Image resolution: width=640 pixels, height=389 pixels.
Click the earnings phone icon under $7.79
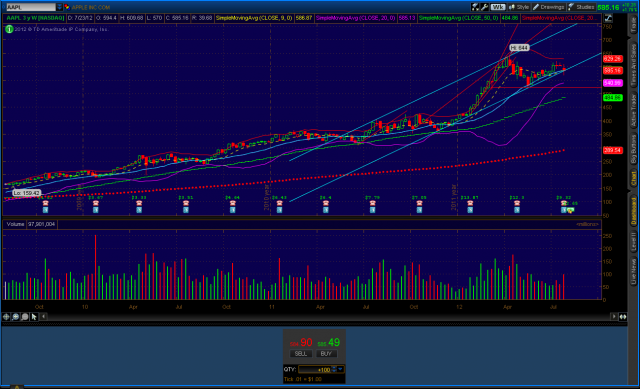coord(372,203)
